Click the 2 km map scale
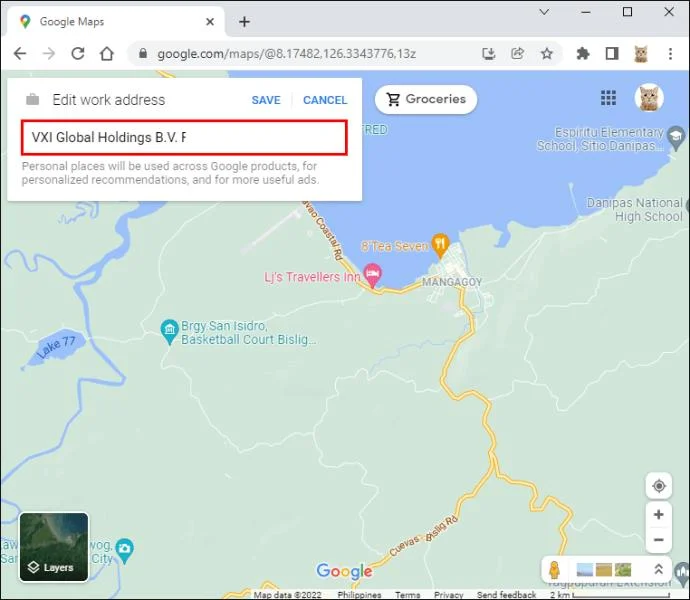 tap(609, 595)
